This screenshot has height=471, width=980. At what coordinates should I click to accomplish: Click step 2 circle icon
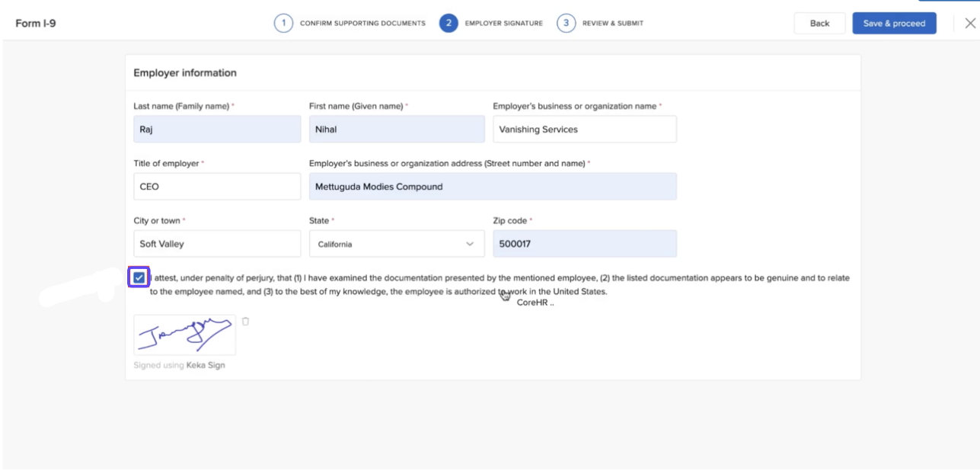(449, 24)
